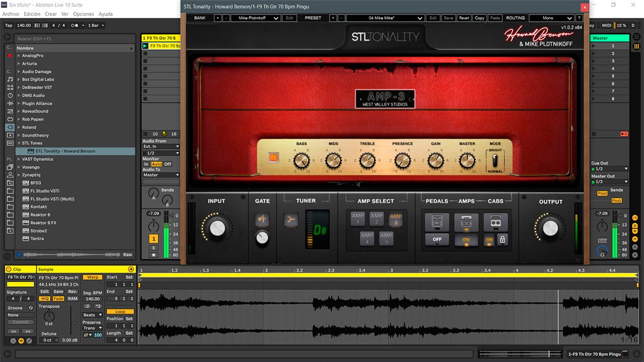
Task: Open the Crear menu
Action: 50,14
